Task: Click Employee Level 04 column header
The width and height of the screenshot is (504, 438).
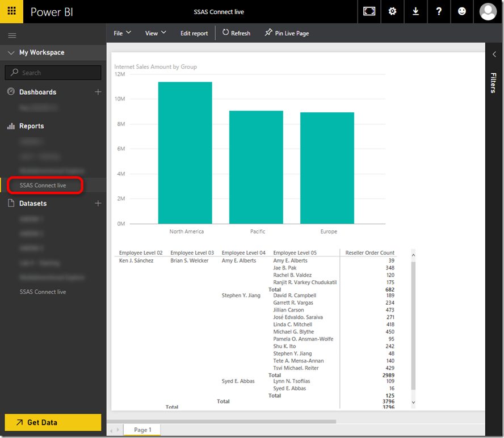Action: [x=243, y=252]
